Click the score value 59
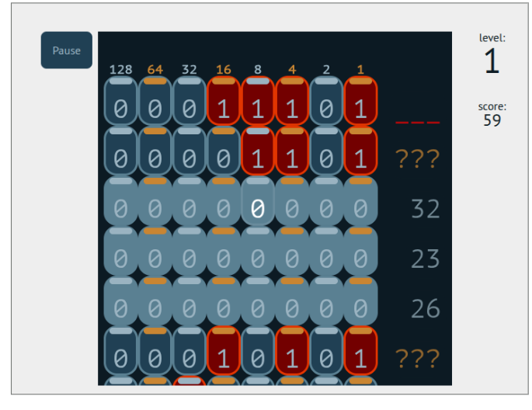 pyautogui.click(x=492, y=120)
